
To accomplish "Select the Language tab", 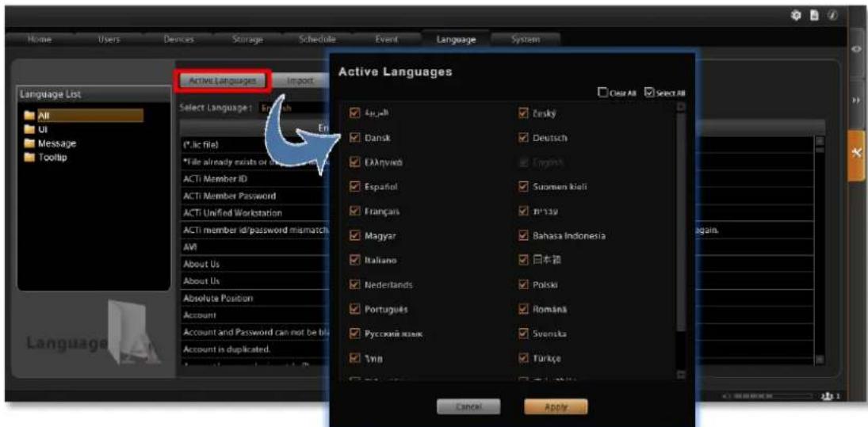I will 456,40.
